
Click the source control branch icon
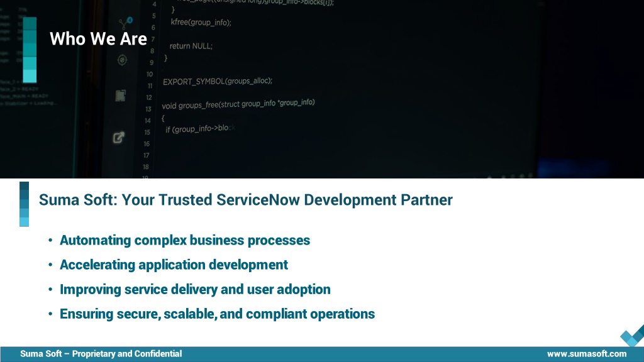[124, 25]
